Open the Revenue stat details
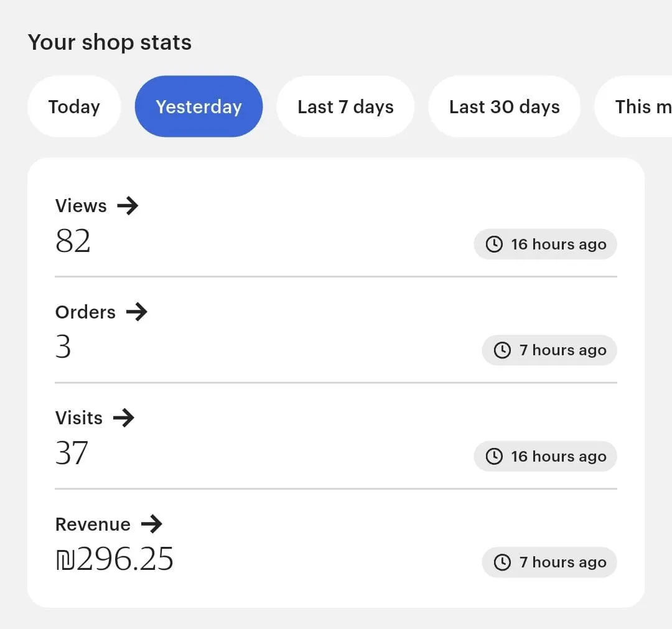This screenshot has height=629, width=672. pyautogui.click(x=93, y=524)
